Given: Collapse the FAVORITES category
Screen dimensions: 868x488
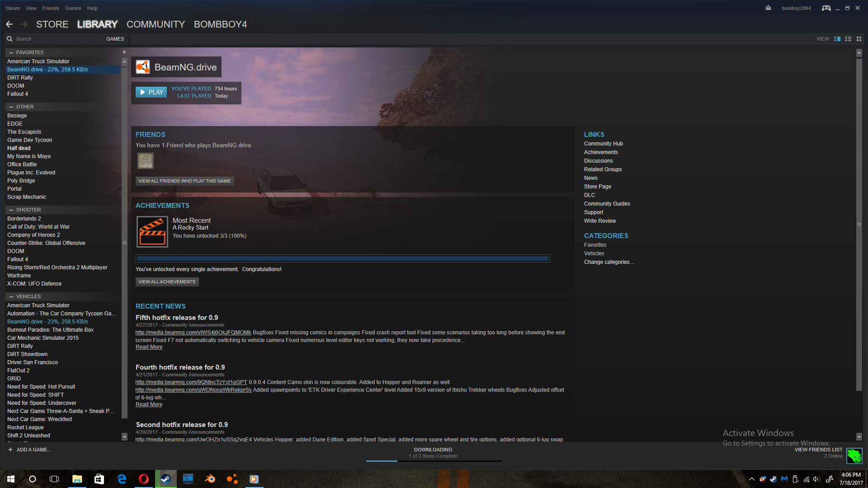Looking at the screenshot, I should [x=11, y=52].
